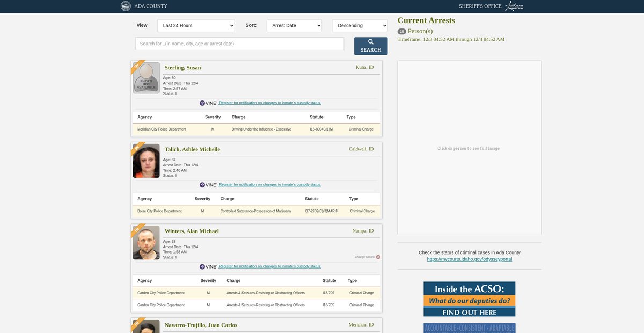Select the name Navarro-Trujillo, Juan Carlos
The height and width of the screenshot is (333, 644).
[201, 325]
